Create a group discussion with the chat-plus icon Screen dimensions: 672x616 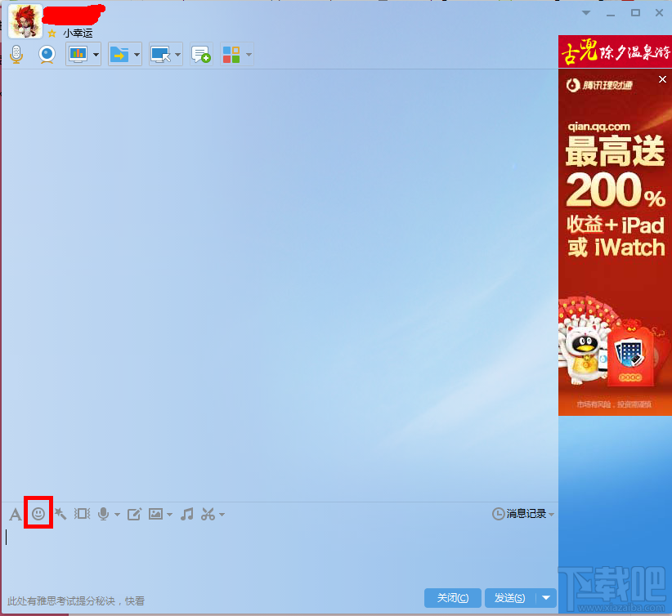click(200, 54)
